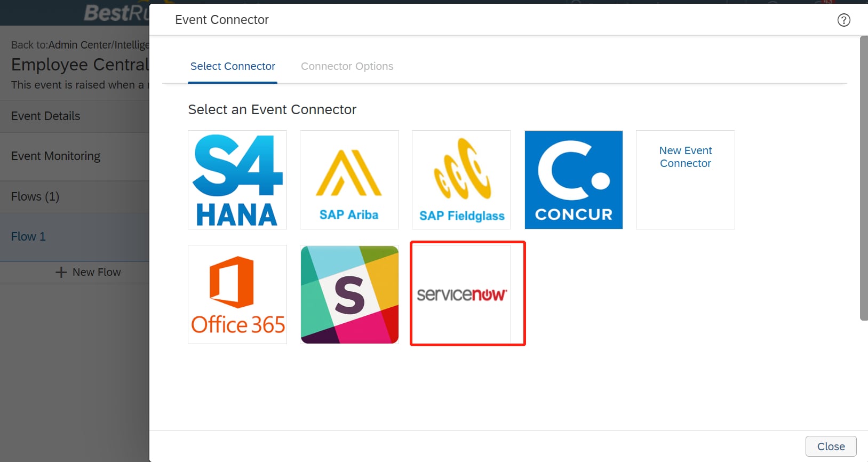Open the Select Connector tab

pyautogui.click(x=233, y=66)
